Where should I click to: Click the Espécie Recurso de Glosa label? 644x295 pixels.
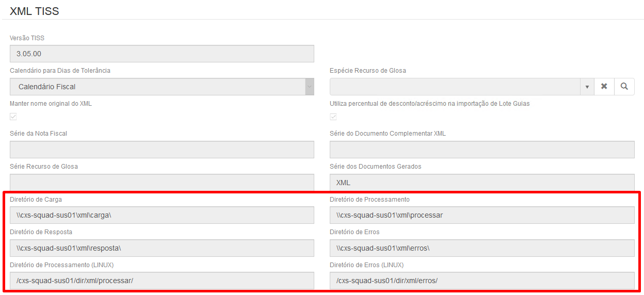[x=368, y=71]
